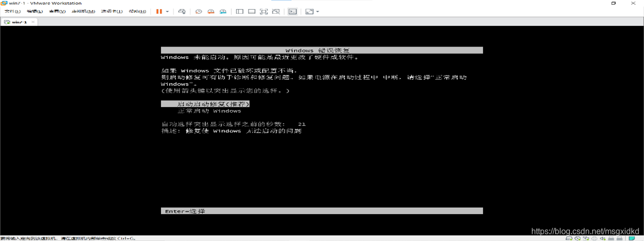The image size is (644, 241).
Task: Open the 编辑(E) menu
Action: pos(35,11)
